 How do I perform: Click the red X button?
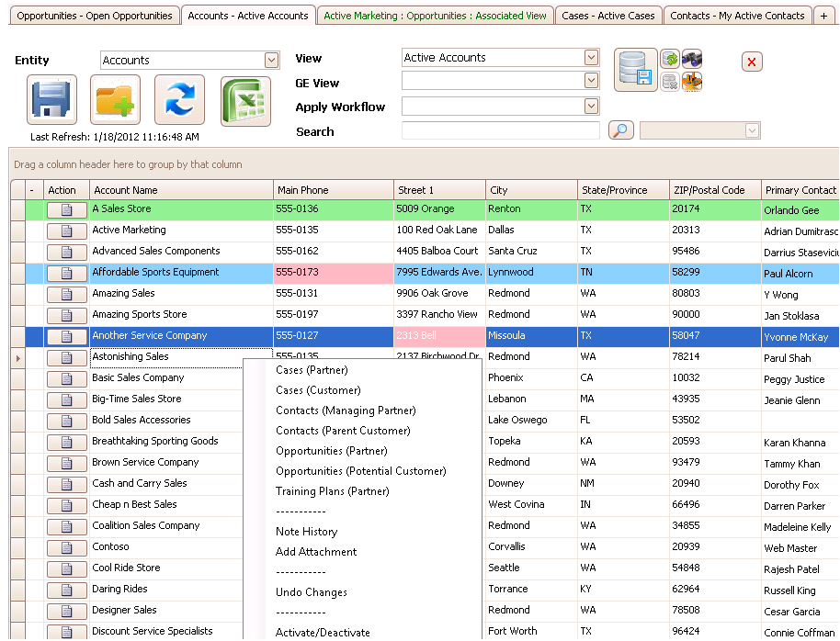pos(751,61)
